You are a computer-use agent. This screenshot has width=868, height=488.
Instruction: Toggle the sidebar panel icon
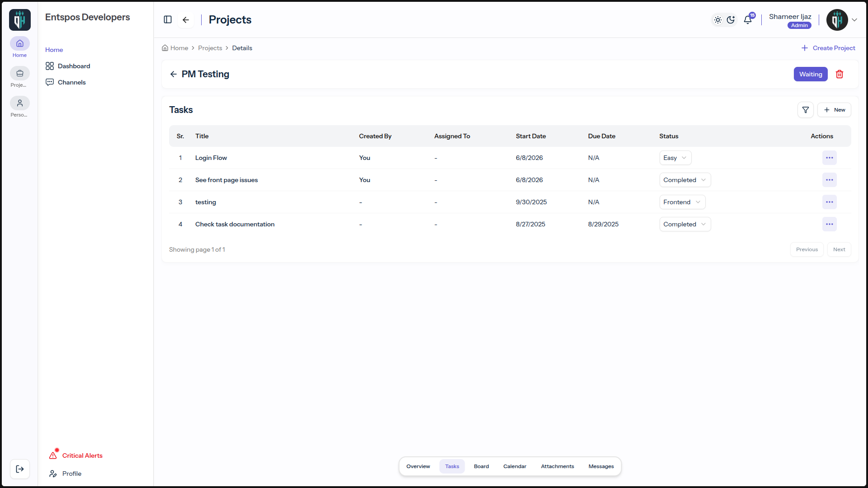168,19
